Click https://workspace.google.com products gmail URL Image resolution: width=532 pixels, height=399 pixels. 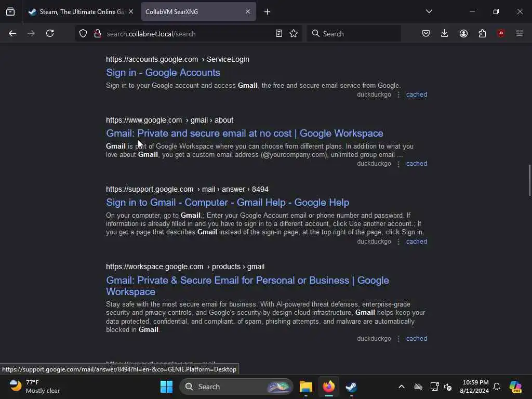tap(185, 267)
